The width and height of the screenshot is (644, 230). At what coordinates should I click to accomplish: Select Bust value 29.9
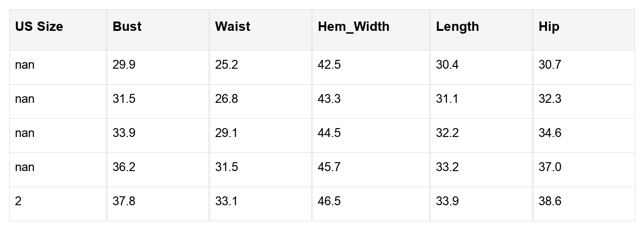124,65
